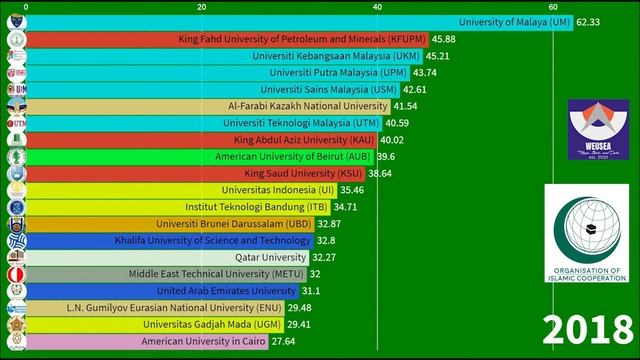Click the score value 43.74
The width and height of the screenshot is (640, 360).
click(425, 73)
